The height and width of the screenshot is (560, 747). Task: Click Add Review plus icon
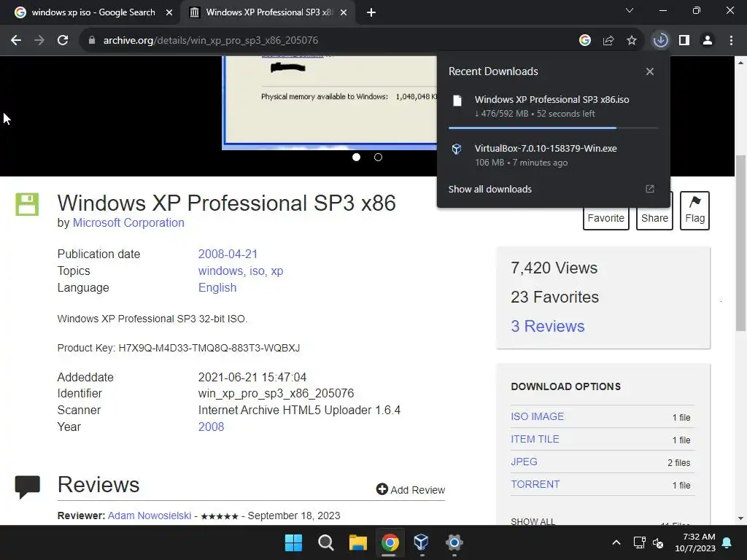coord(382,489)
